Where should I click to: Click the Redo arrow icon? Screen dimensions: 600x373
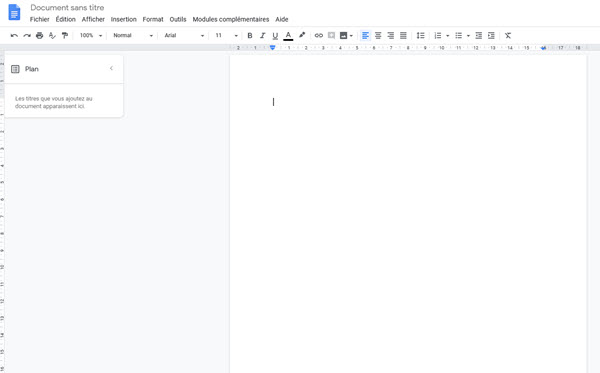27,36
